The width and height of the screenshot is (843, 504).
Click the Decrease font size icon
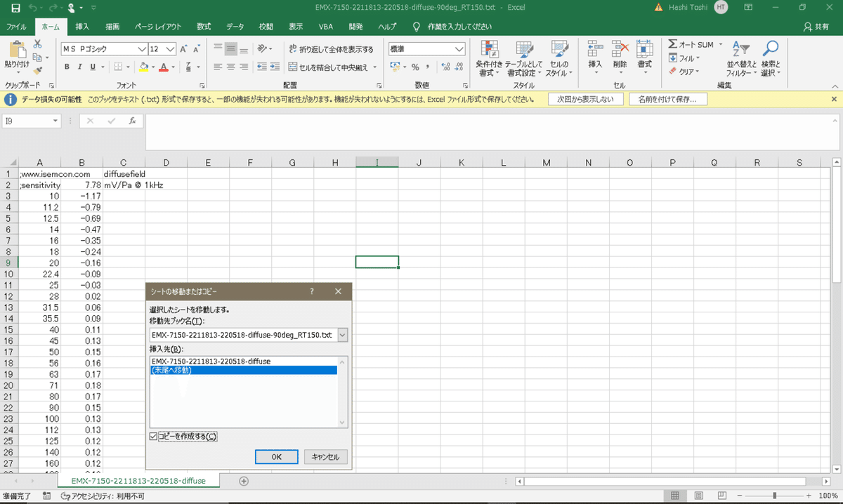tap(197, 49)
